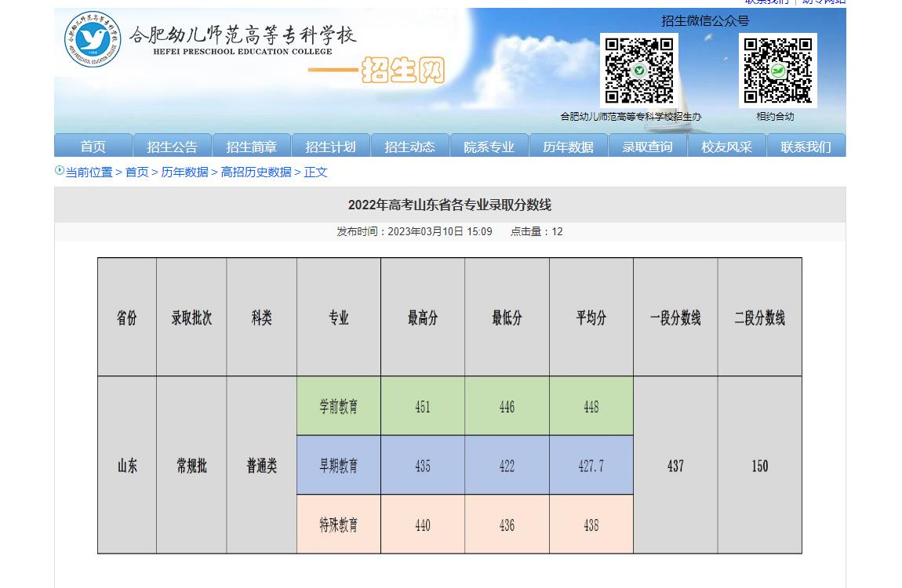Open the 录取查询 navigation tab
The image size is (902, 588).
click(648, 146)
